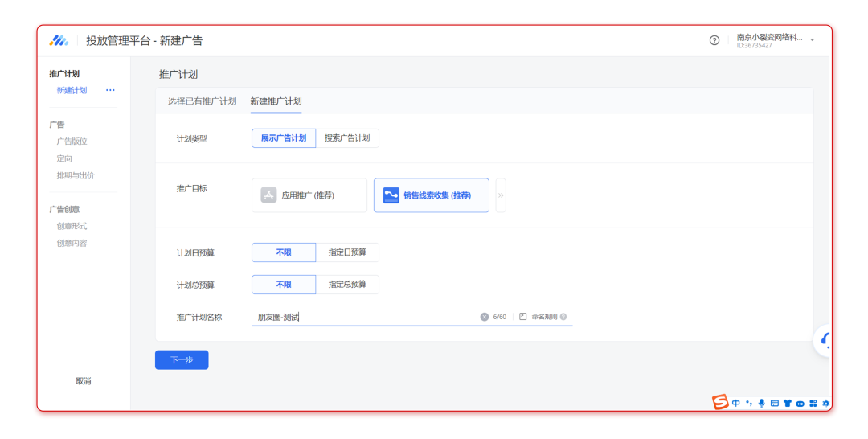Screen dimensions: 868x439
Task: Open the customer service floating icon
Action: (824, 341)
